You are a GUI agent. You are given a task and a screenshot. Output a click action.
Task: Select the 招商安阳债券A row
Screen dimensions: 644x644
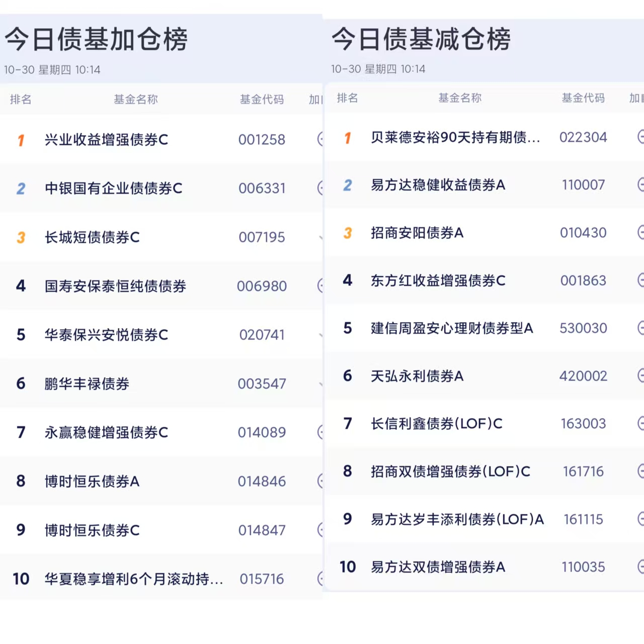485,233
